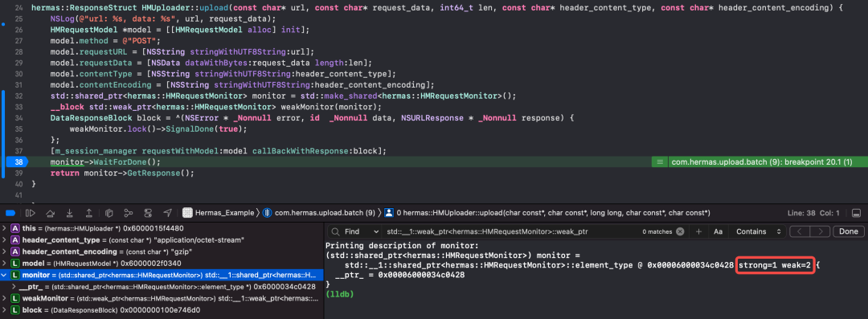868x319 pixels.
Task: Open the Environment Overrides icon
Action: click(x=148, y=213)
